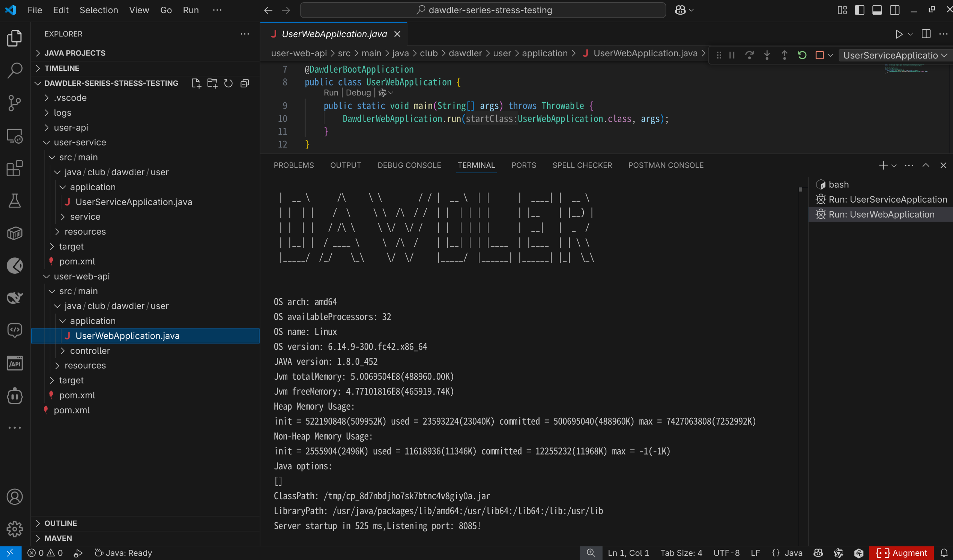Toggle the primary side bar
This screenshot has width=953, height=560.
(859, 10)
